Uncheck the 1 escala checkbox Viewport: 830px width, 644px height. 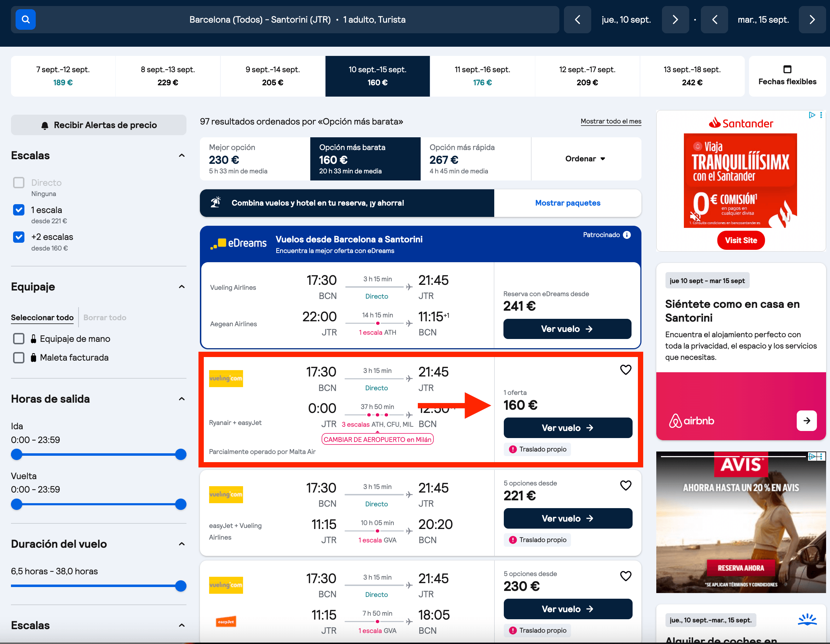click(x=19, y=210)
